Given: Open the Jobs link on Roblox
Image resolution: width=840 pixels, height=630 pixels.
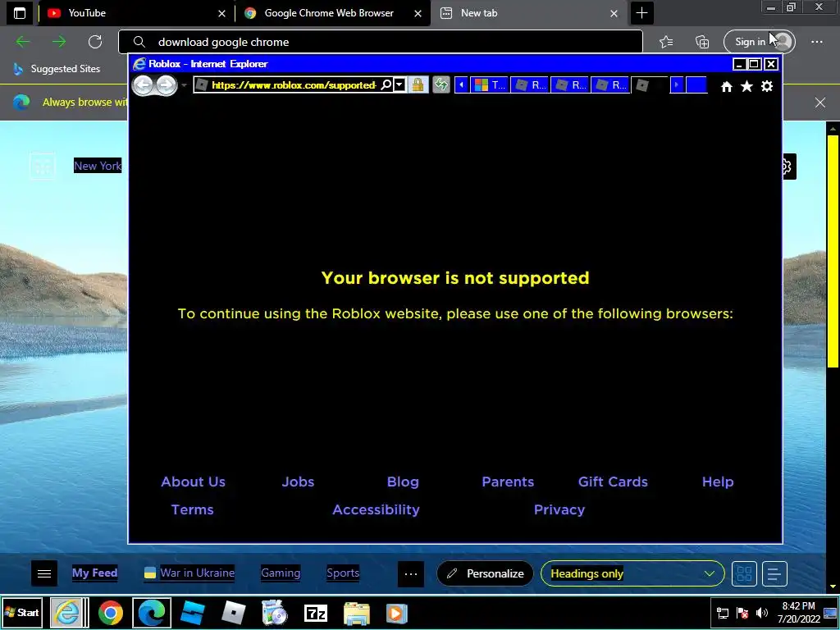Looking at the screenshot, I should [298, 482].
